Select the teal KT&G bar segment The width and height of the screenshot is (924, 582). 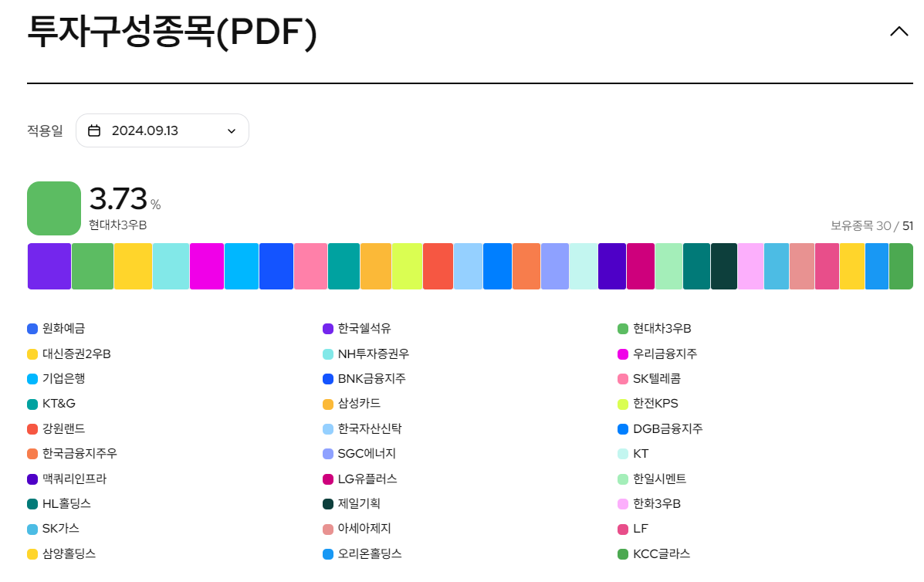pos(344,266)
